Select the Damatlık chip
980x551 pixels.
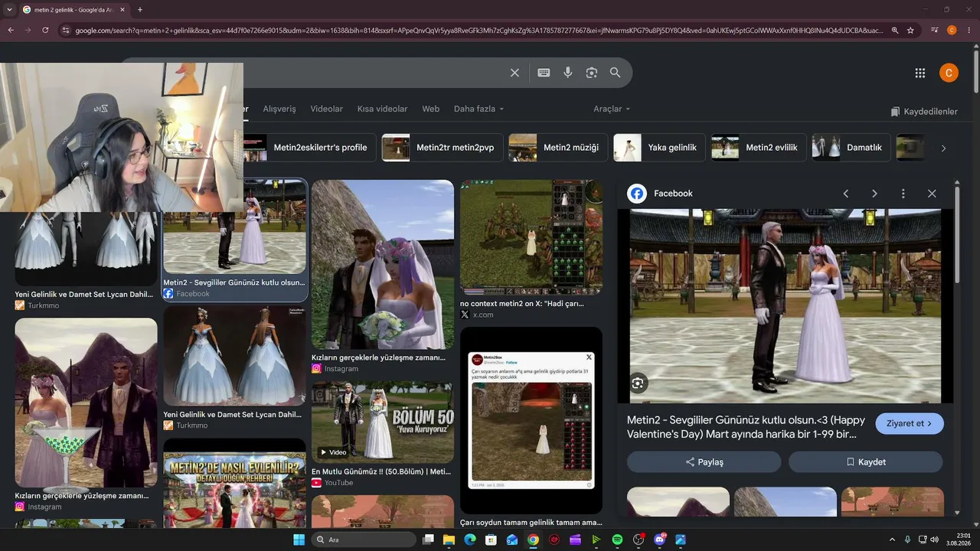point(851,148)
